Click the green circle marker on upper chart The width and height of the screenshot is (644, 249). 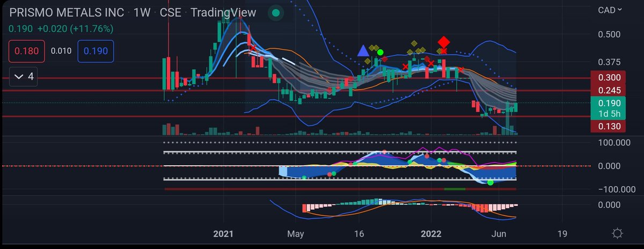click(x=380, y=52)
